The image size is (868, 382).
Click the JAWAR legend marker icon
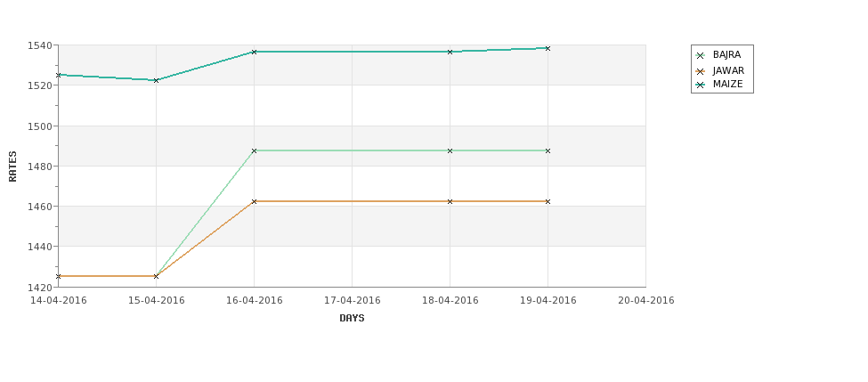click(x=700, y=70)
